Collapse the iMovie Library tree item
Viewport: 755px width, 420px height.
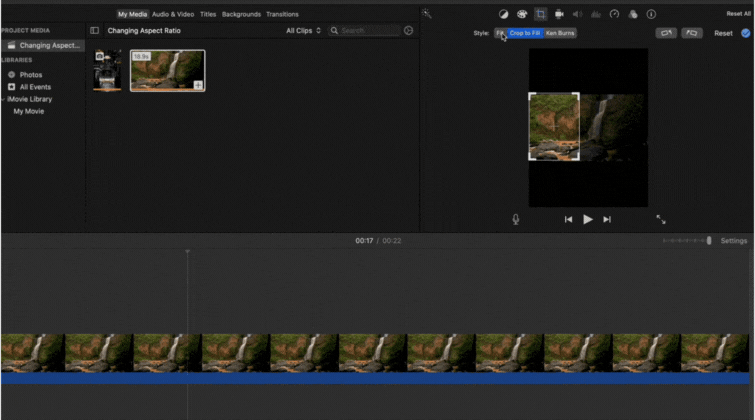click(x=3, y=99)
